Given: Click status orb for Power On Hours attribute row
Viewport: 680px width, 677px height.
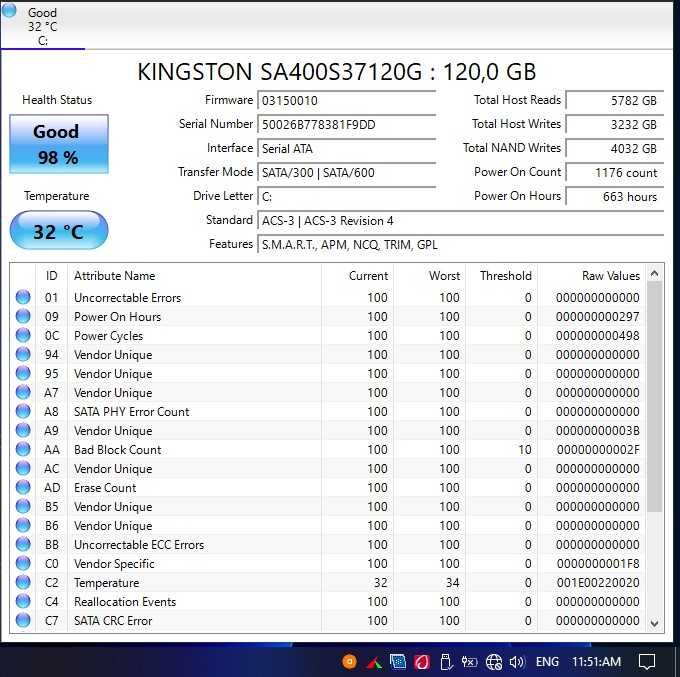Looking at the screenshot, I should 23,317.
